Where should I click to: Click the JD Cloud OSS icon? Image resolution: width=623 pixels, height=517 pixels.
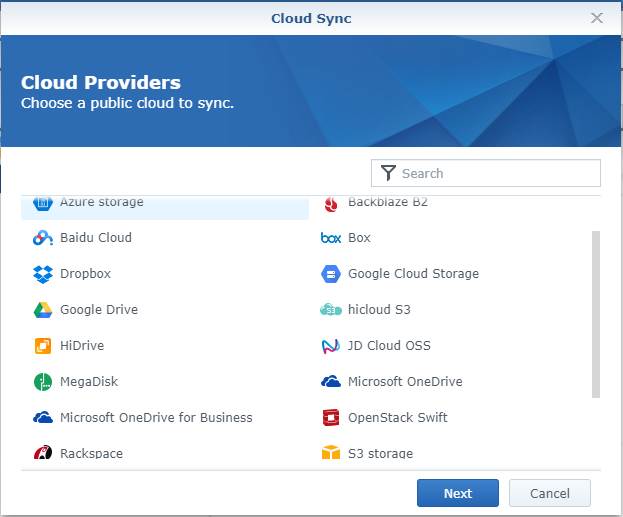[x=331, y=346]
